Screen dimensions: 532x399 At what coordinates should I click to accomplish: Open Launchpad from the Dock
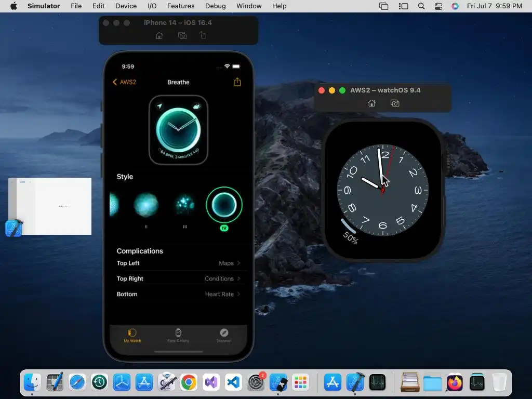point(301,383)
